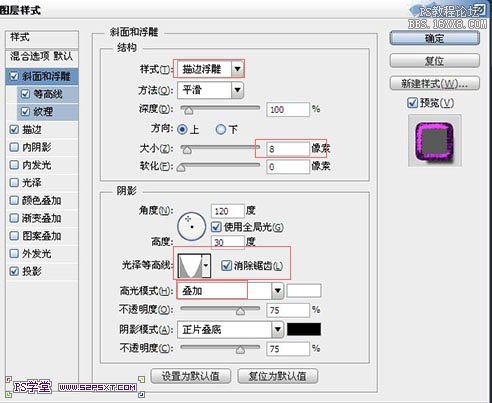Viewport: 492px width, 403px height.
Task: Uncheck 使用全局光 global light checkbox
Action: tap(216, 227)
